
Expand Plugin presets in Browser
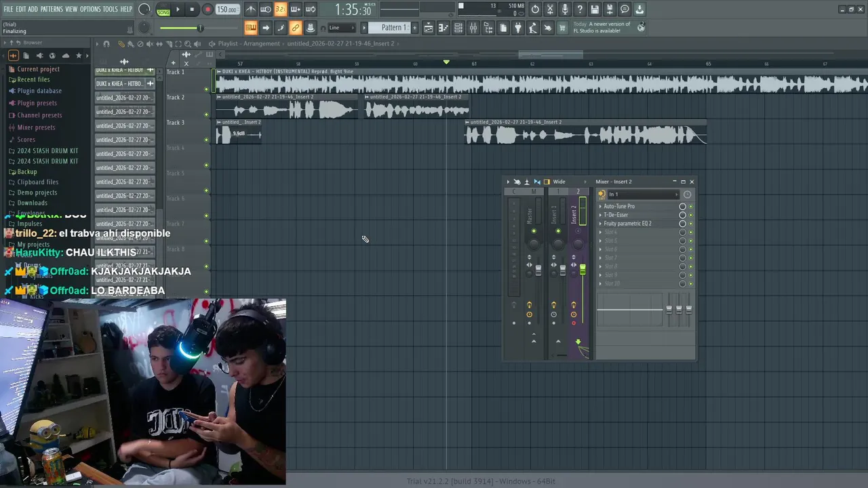coord(37,103)
